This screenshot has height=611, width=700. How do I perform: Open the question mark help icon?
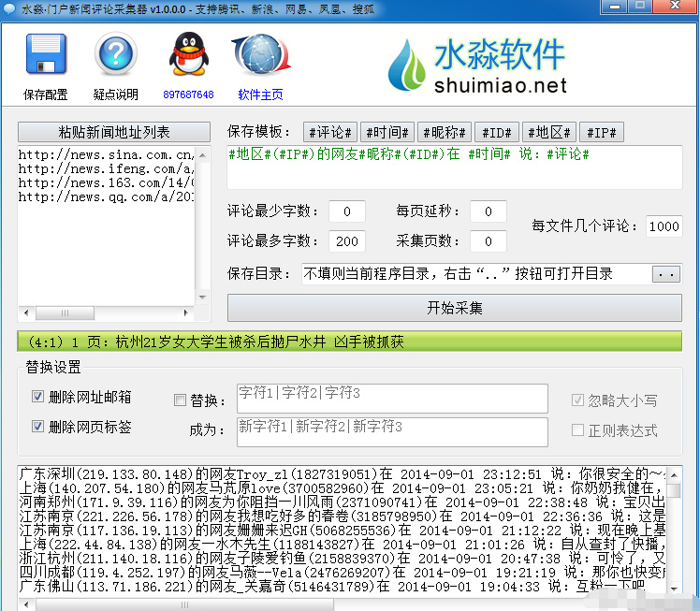(x=115, y=57)
